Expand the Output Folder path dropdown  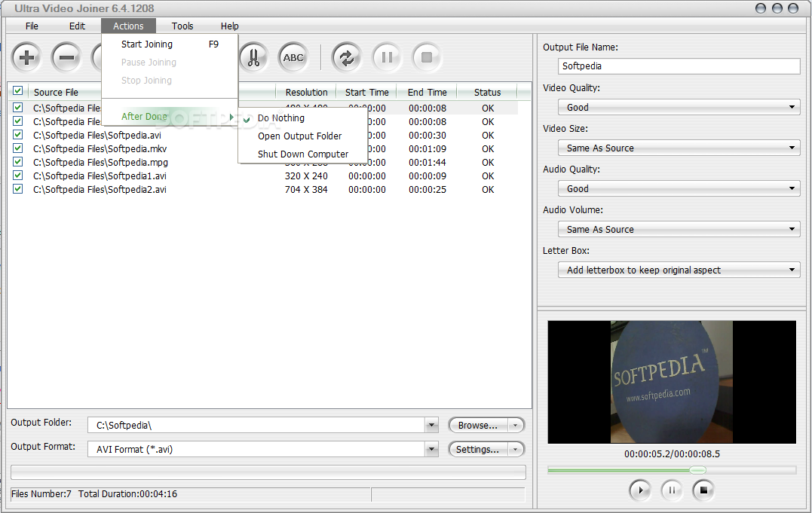click(x=431, y=425)
